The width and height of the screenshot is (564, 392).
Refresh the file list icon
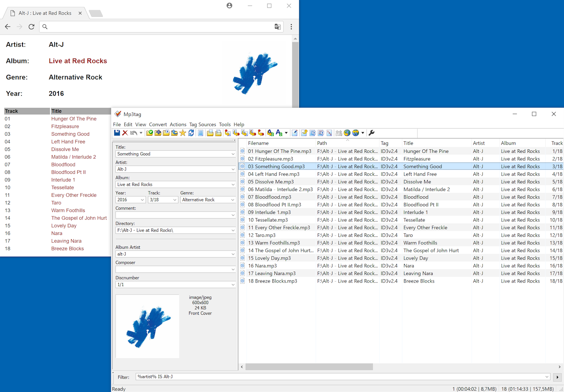point(191,132)
